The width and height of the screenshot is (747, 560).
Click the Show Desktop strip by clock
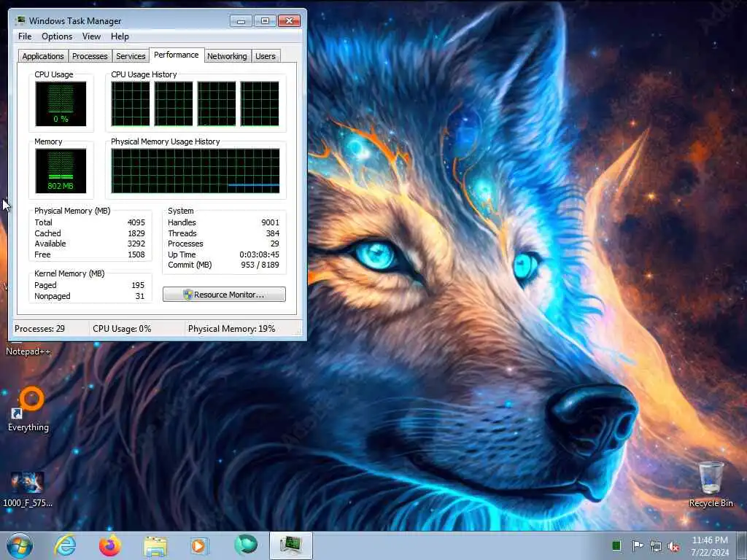[742, 545]
